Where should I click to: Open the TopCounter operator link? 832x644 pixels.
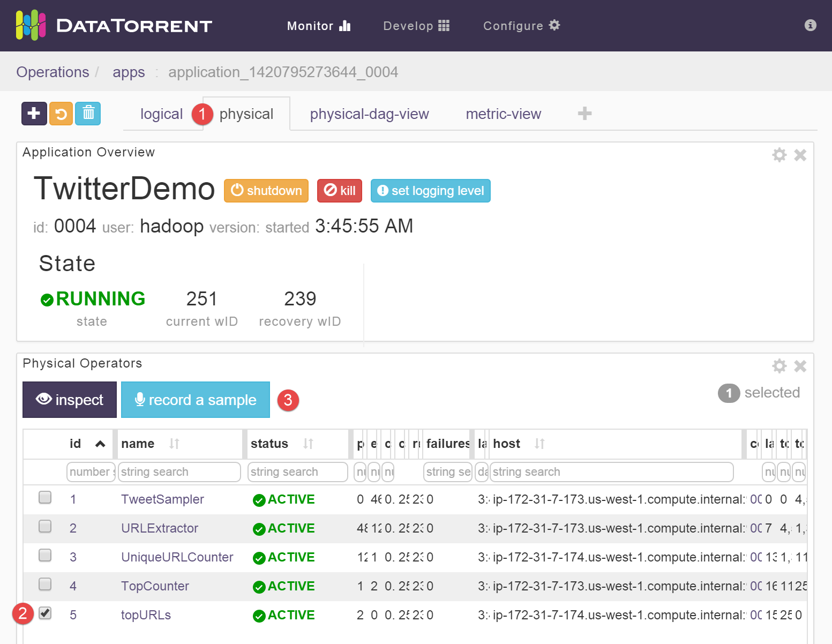[x=155, y=586]
